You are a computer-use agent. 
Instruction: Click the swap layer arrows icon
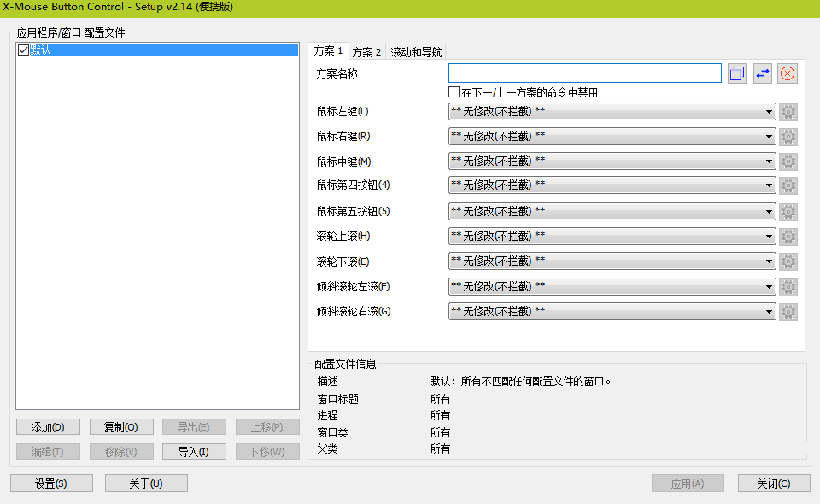[x=762, y=73]
